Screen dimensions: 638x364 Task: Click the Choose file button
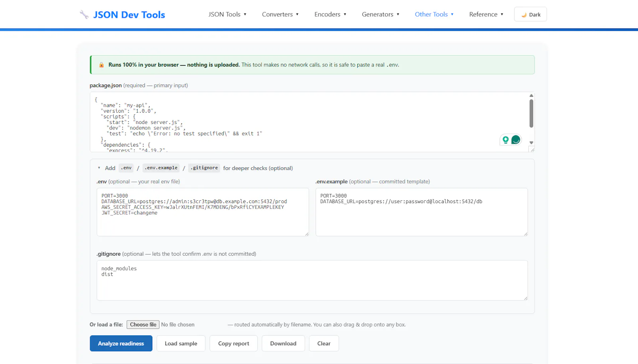(143, 325)
